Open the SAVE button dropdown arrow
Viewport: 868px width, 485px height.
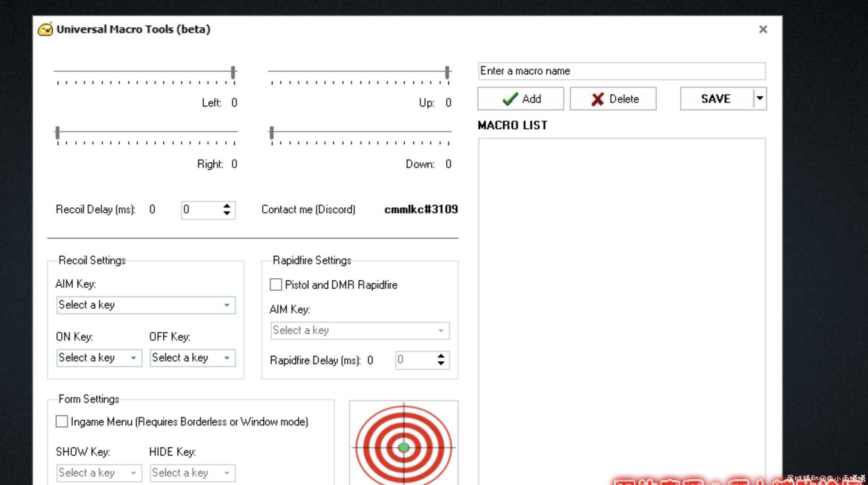(759, 99)
